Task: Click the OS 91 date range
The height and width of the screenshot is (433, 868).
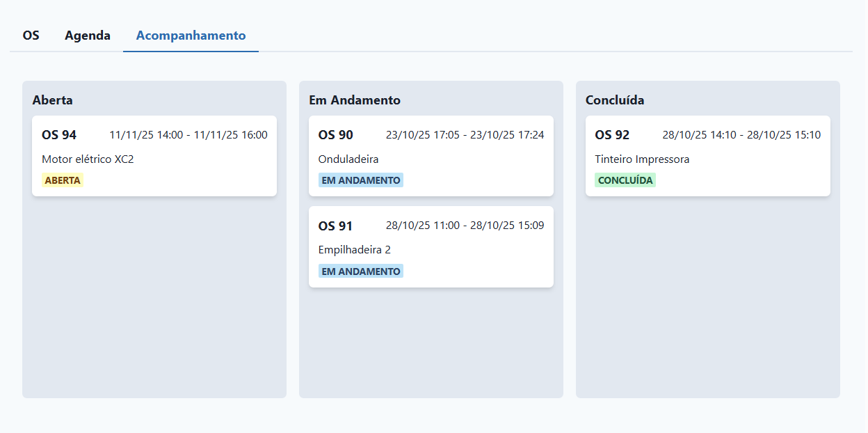Action: pos(465,226)
